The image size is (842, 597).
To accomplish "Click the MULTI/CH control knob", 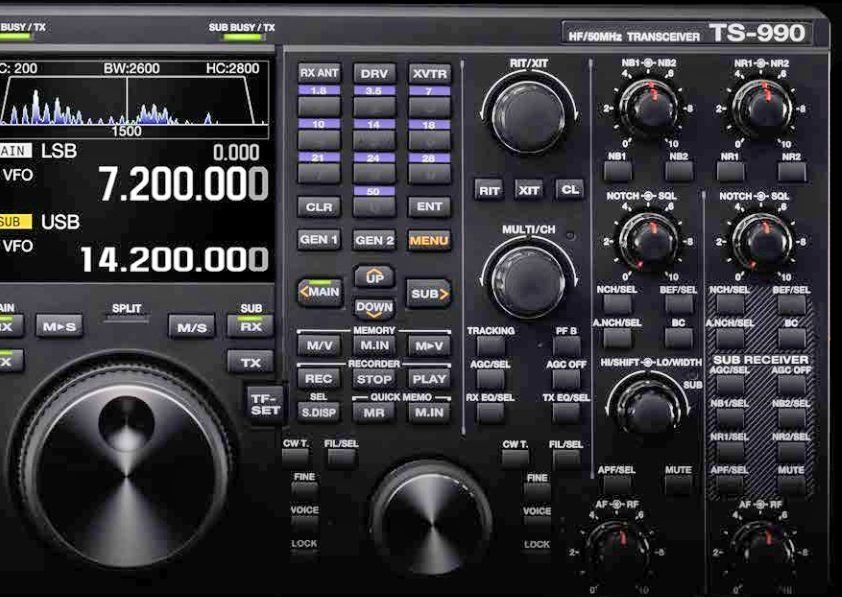I will click(x=528, y=281).
